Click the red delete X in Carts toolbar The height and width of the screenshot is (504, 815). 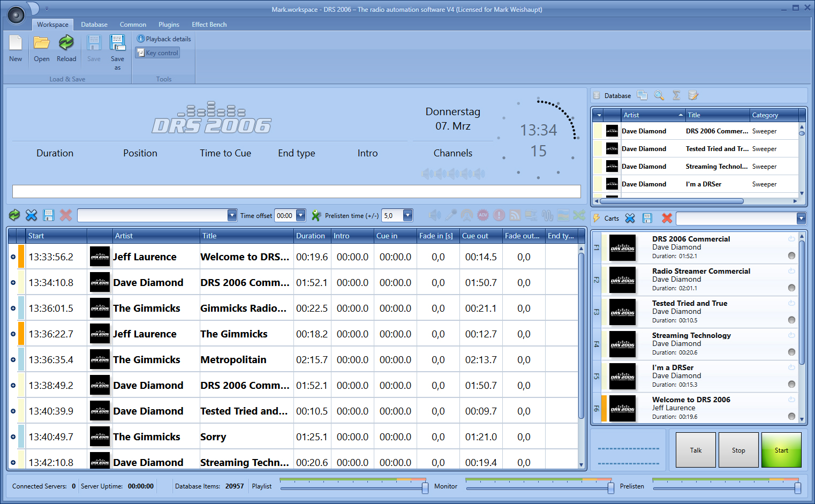tap(667, 218)
